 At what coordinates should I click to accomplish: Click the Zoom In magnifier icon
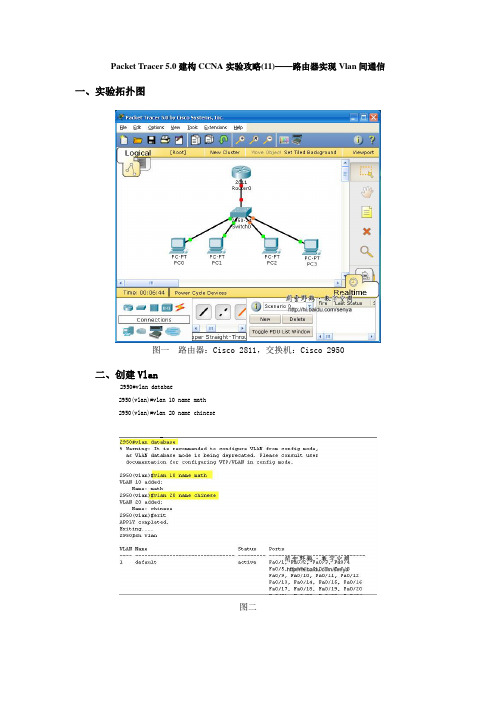[x=240, y=140]
